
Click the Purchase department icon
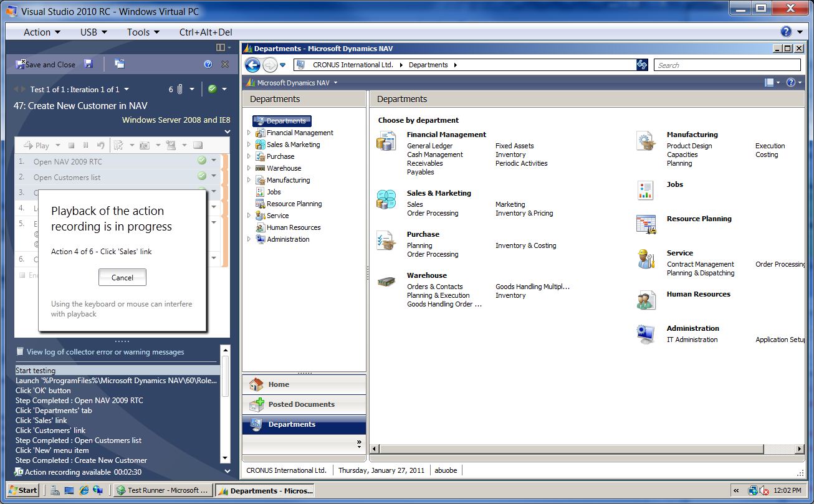386,240
